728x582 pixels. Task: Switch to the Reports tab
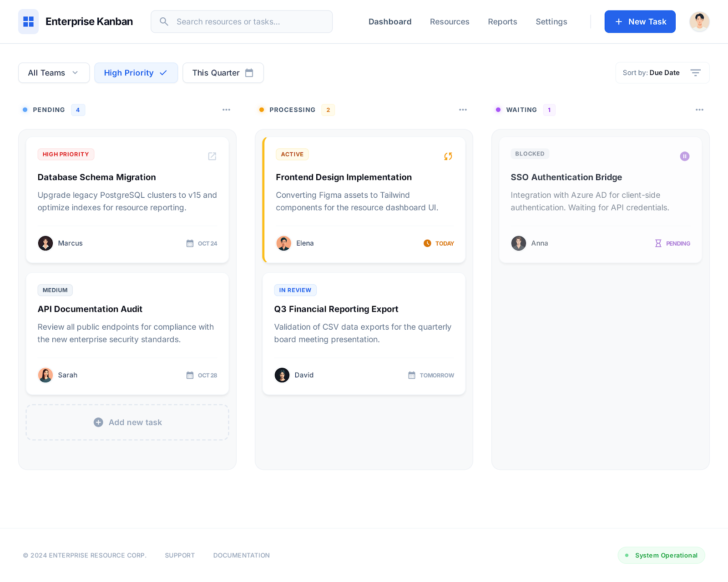coord(502,21)
